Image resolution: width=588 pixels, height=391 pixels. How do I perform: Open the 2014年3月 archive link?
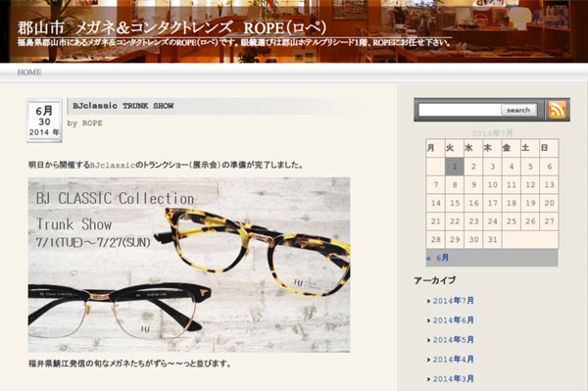coord(454,378)
